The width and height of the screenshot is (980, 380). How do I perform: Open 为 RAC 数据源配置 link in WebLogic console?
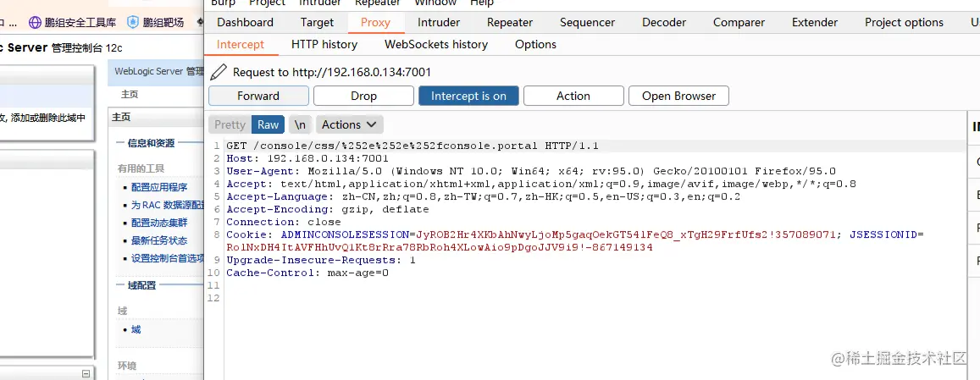[168, 205]
